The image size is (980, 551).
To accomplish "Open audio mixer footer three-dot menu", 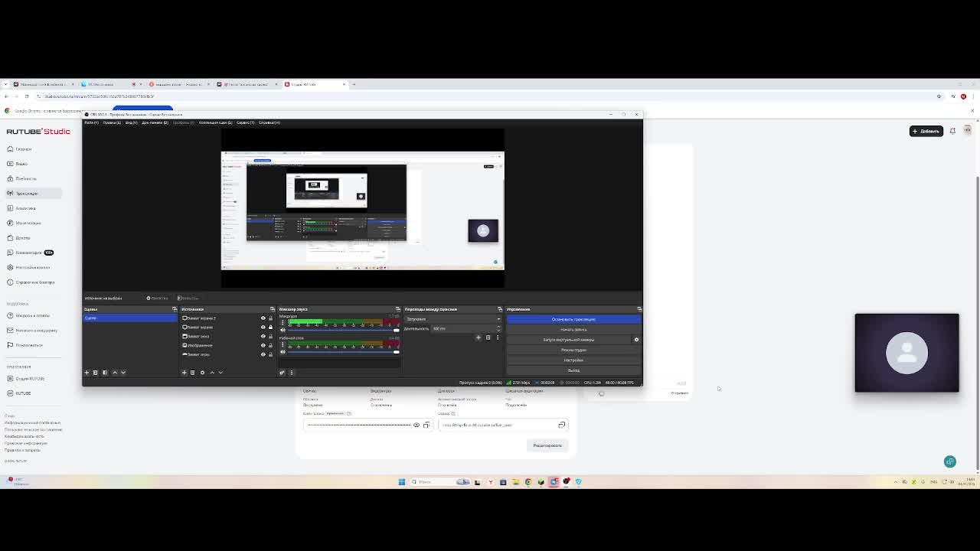I will click(x=292, y=373).
